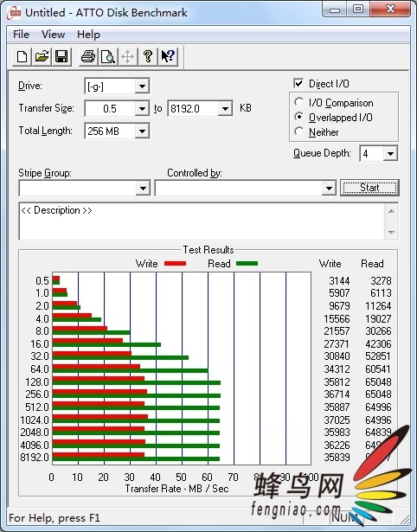Click Transfer Rate - MB / Sec label
Viewport: 417px width, 532px height.
176,489
